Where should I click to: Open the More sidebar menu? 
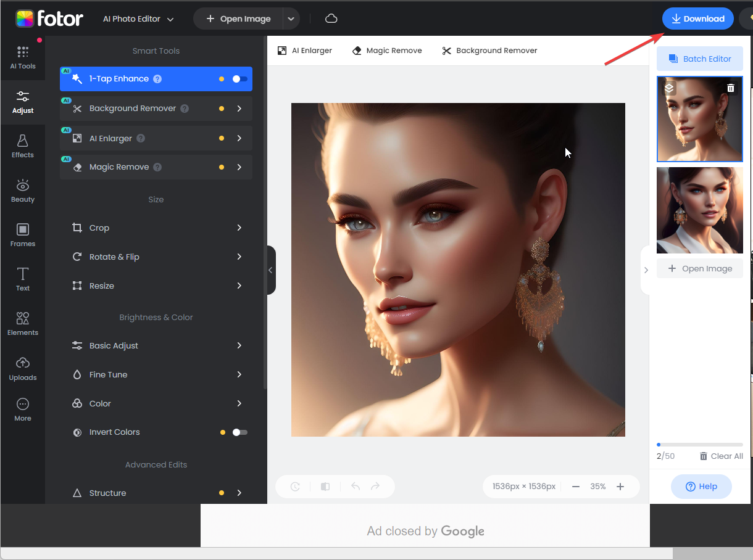pos(23,410)
